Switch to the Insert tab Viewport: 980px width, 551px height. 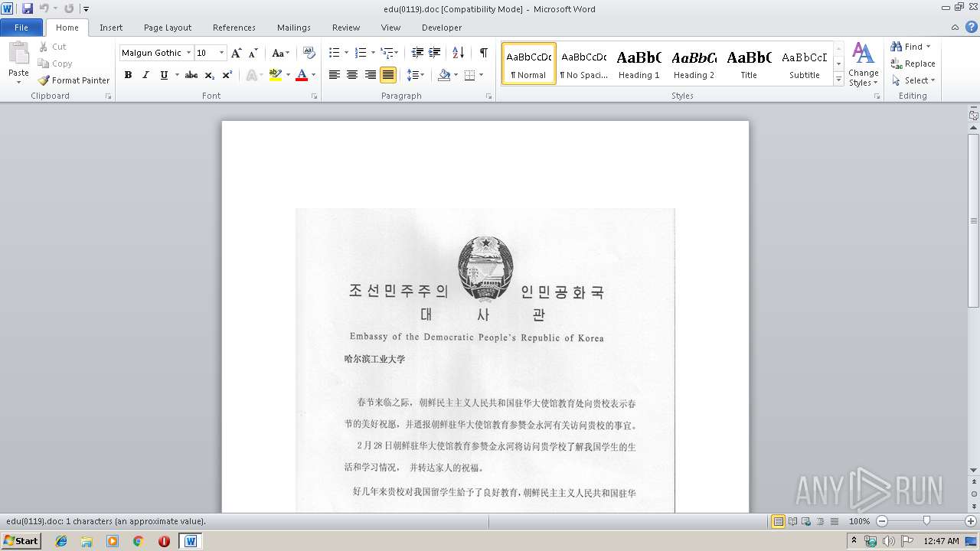111,28
